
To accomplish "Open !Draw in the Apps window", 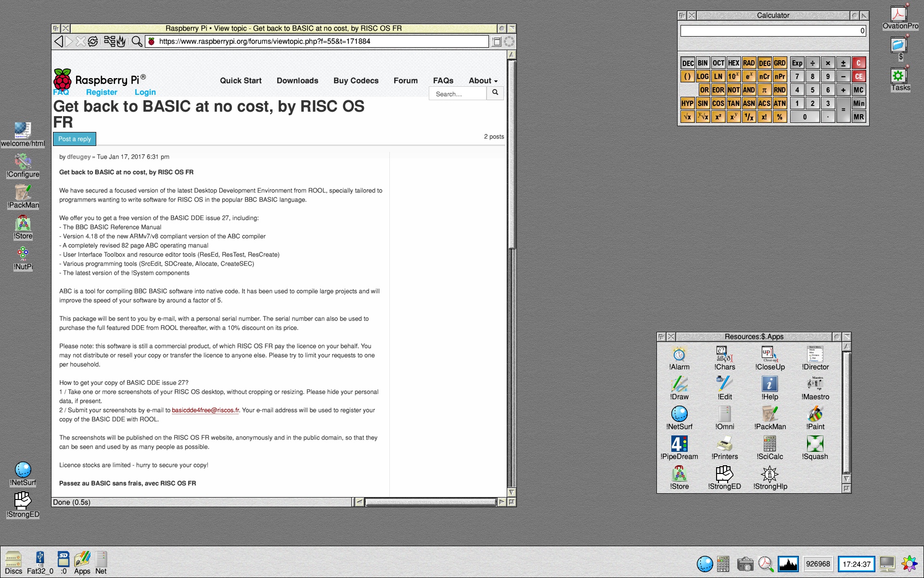I will point(679,388).
